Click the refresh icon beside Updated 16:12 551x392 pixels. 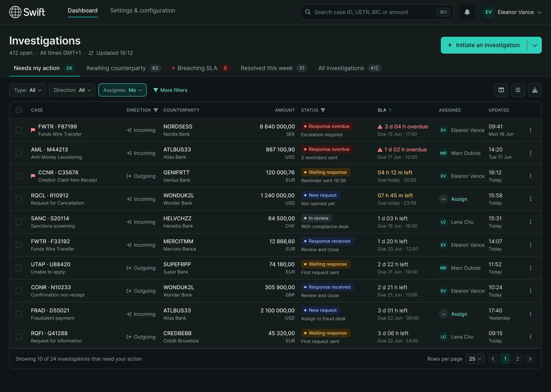point(91,53)
